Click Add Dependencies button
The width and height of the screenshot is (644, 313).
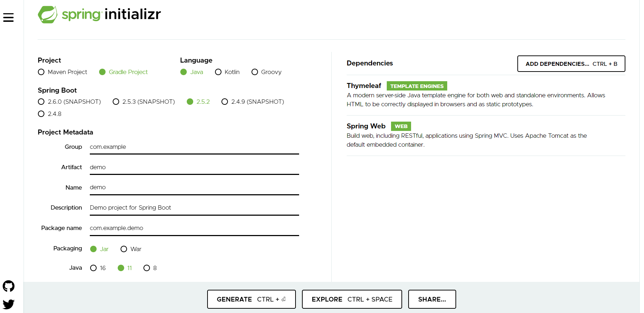571,64
